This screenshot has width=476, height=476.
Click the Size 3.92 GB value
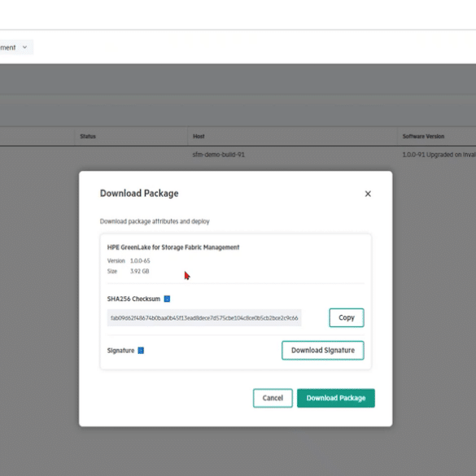[140, 271]
